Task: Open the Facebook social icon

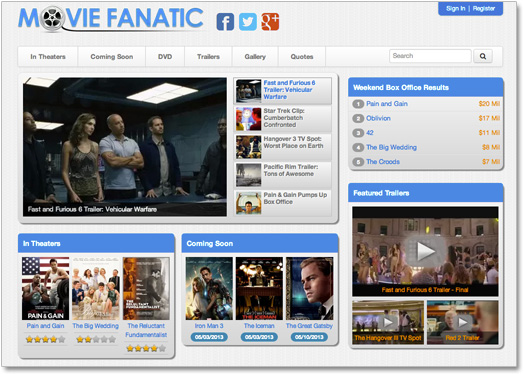Action: click(x=225, y=22)
